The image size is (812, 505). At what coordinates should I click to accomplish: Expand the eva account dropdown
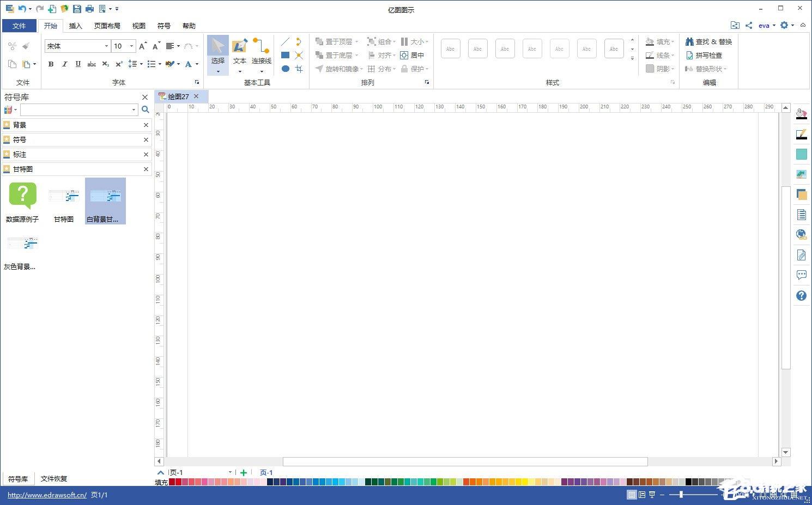point(767,26)
